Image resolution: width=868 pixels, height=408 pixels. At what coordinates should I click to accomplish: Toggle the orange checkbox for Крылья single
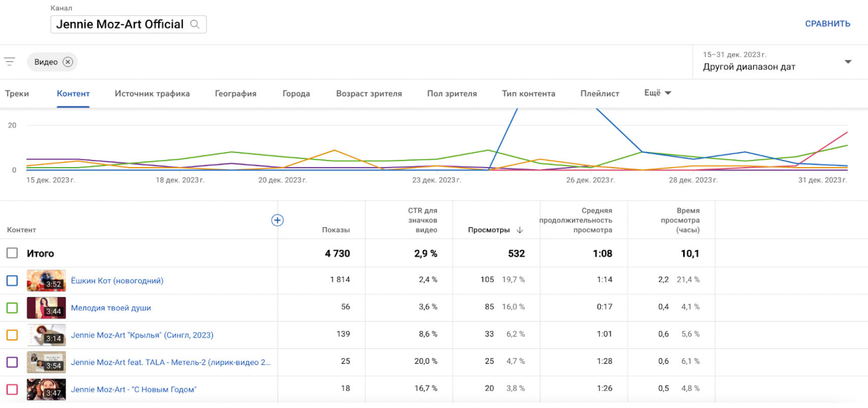12,335
